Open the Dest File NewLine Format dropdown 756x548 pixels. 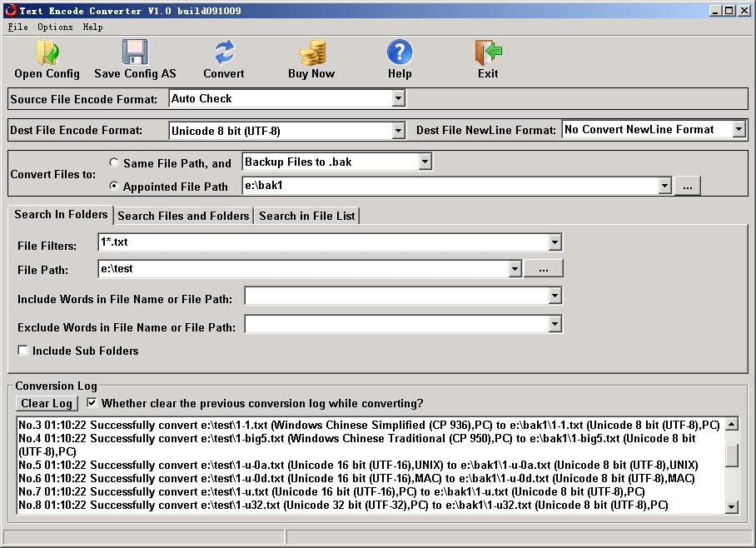point(739,129)
